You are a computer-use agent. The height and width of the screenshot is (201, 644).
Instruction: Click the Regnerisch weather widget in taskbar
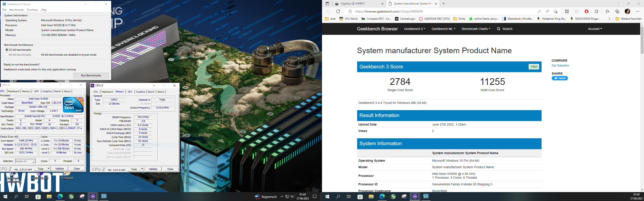pyautogui.click(x=265, y=197)
